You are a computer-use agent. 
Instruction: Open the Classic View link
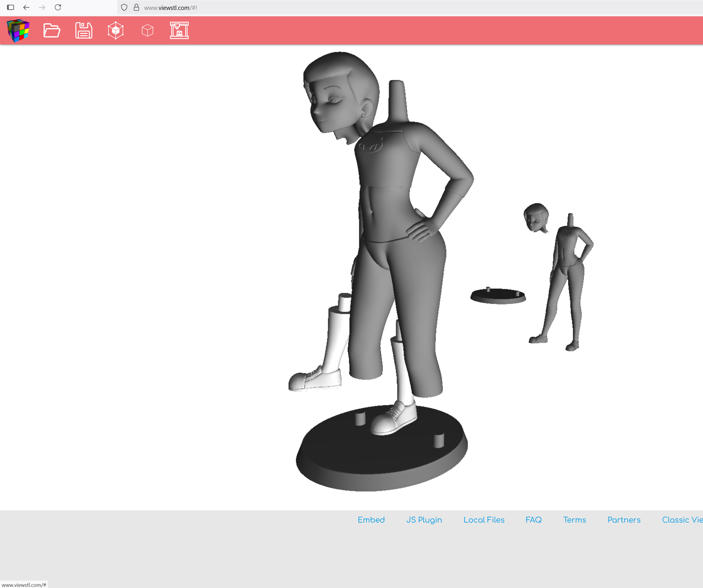[x=682, y=520]
